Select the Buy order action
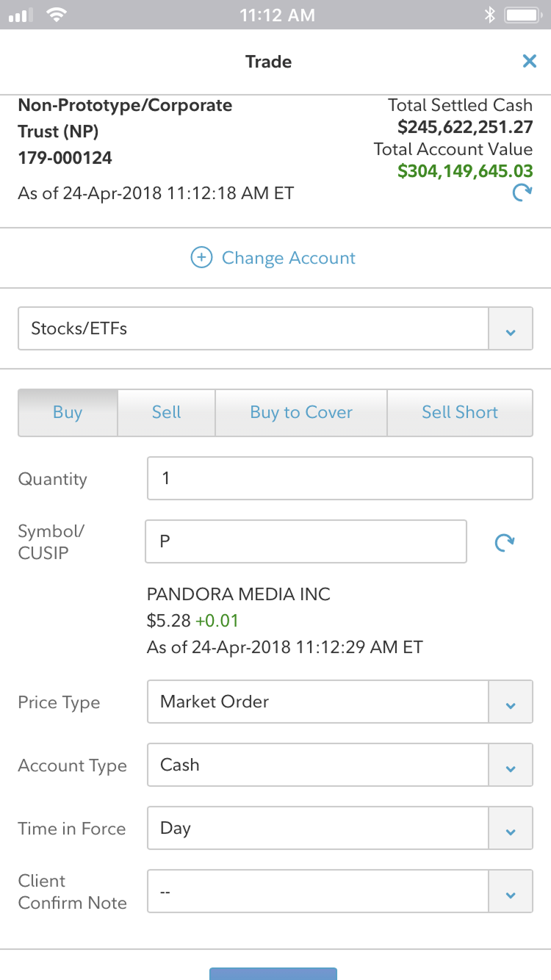Image resolution: width=551 pixels, height=980 pixels. tap(68, 412)
